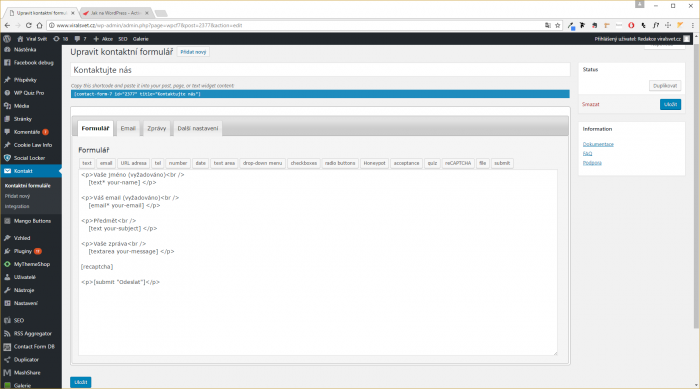Click Smazat delete link
700x389 pixels.
590,104
